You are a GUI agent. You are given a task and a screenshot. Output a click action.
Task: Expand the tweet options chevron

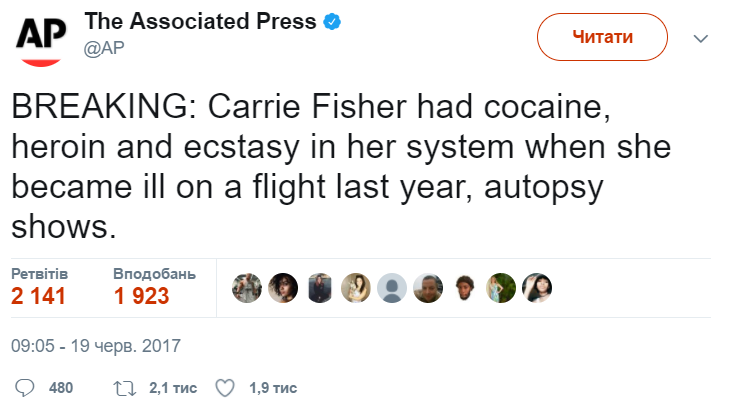tap(702, 38)
